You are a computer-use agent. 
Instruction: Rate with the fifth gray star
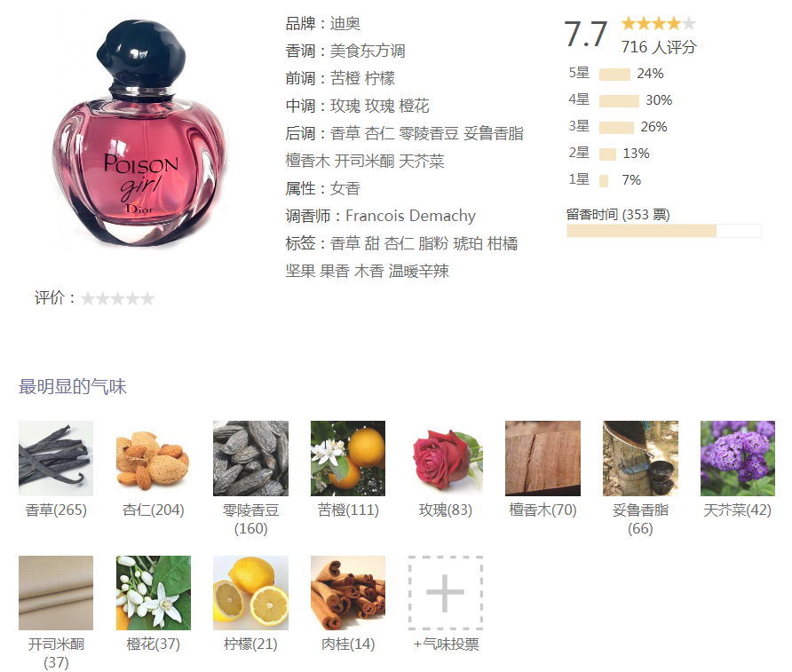click(x=147, y=299)
